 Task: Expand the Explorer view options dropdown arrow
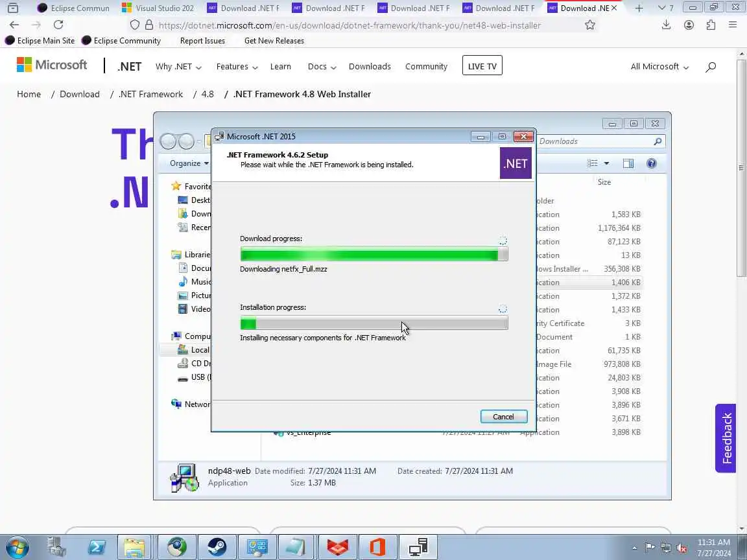[x=606, y=163]
